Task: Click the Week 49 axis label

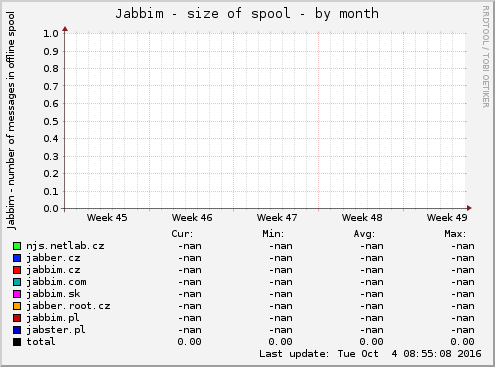Action: [447, 218]
